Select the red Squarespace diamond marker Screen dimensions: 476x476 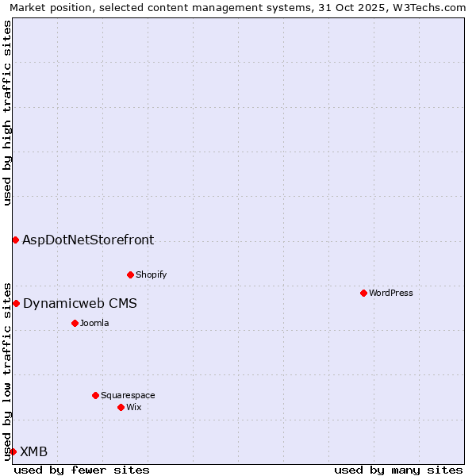click(x=95, y=395)
